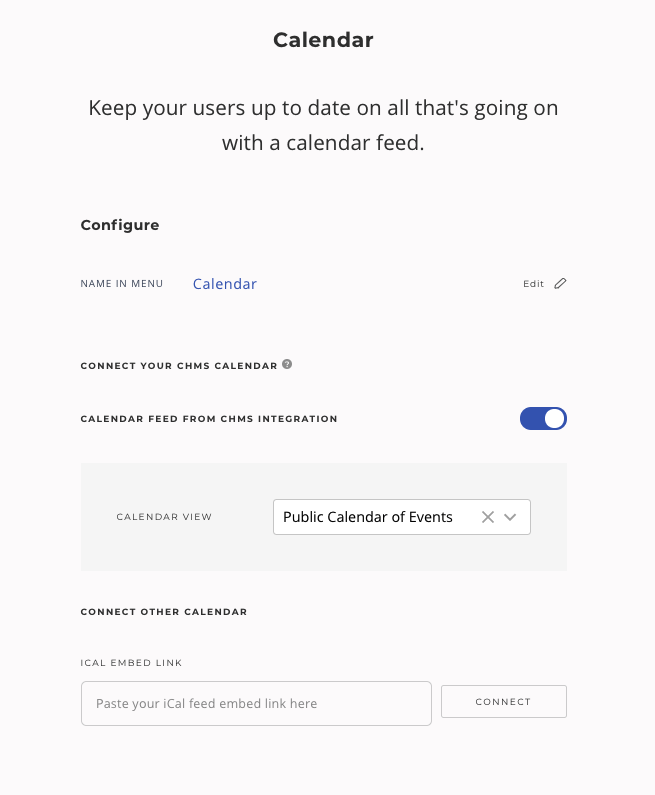Click the white knob of the integration switch
The height and width of the screenshot is (795, 655).
(x=555, y=419)
